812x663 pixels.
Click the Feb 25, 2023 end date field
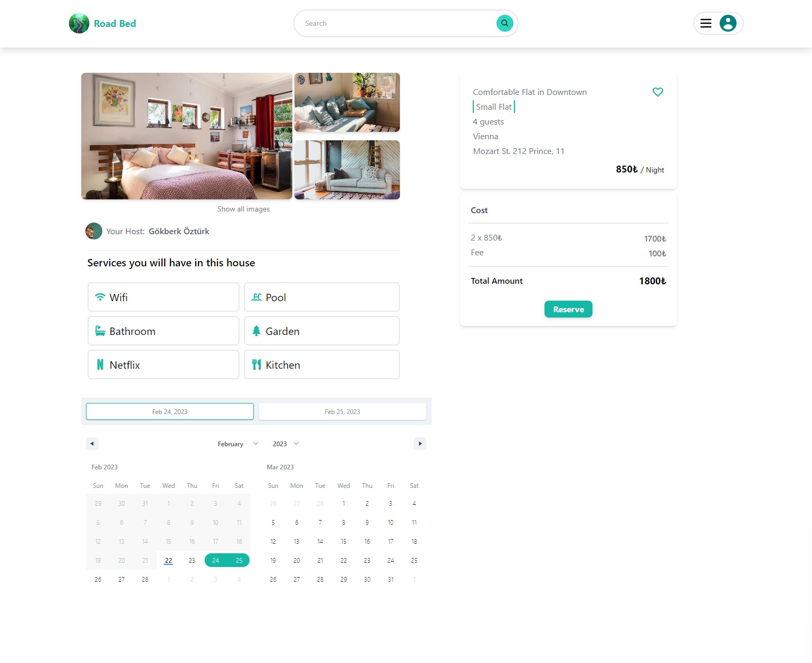(342, 411)
